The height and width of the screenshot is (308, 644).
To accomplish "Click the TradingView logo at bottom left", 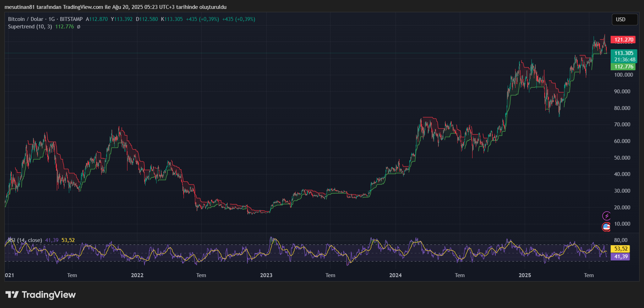I will tap(40, 295).
